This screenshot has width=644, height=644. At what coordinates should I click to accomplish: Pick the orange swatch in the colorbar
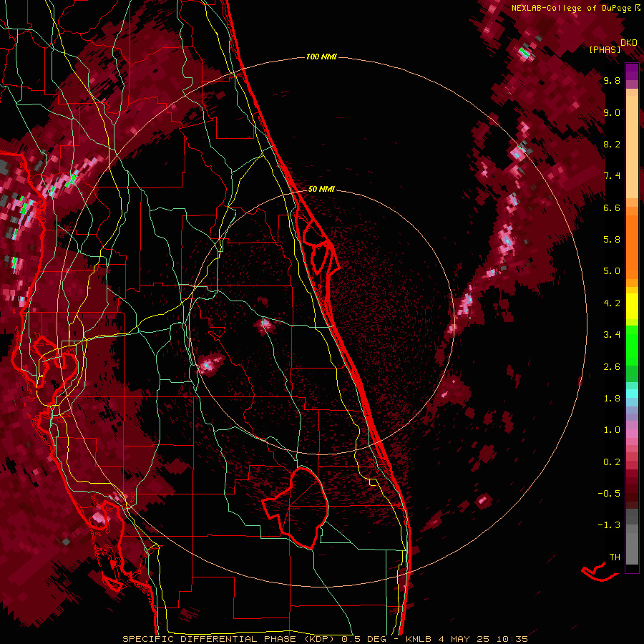pyautogui.click(x=632, y=246)
